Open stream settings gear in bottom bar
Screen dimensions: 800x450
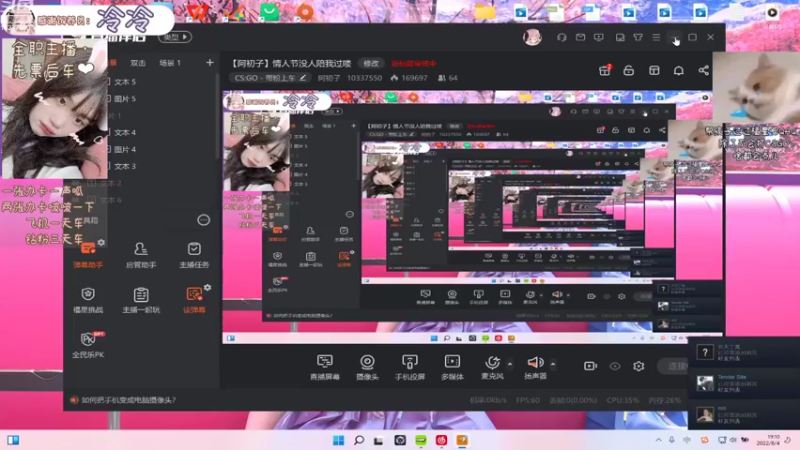[x=638, y=366]
